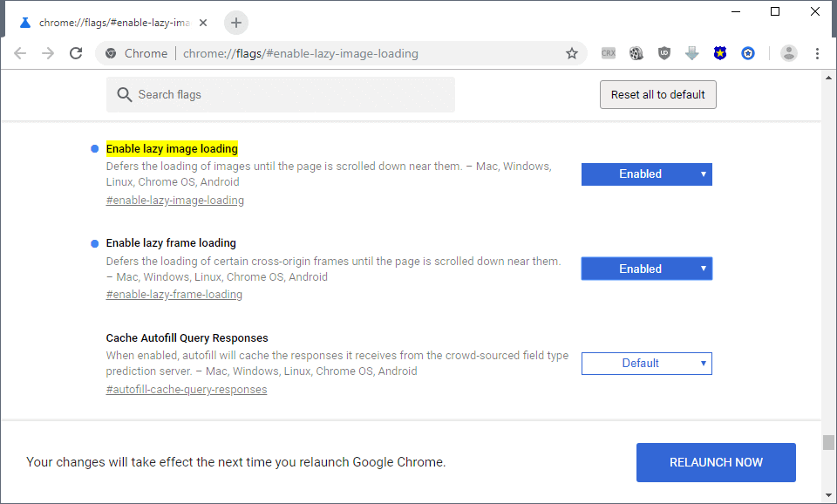Click the vertical scrollbar thumb
Screen dimensions: 837x504
pyautogui.click(x=828, y=442)
